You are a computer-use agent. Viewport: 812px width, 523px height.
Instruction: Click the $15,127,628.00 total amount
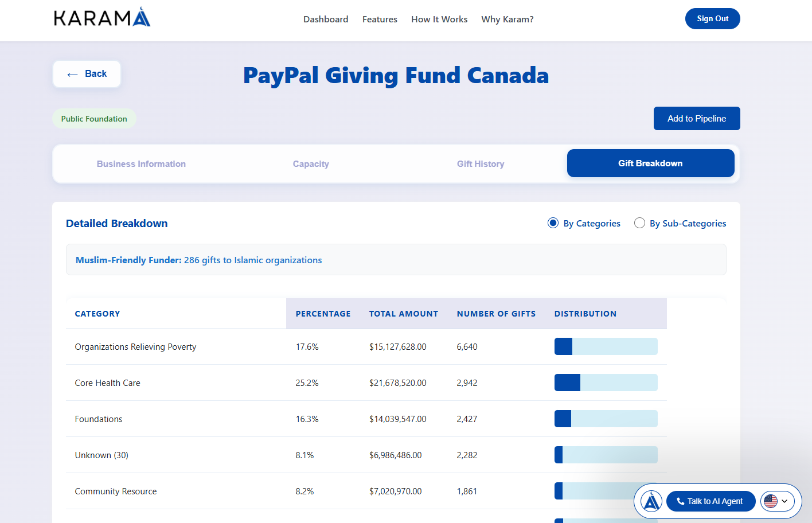(x=398, y=347)
